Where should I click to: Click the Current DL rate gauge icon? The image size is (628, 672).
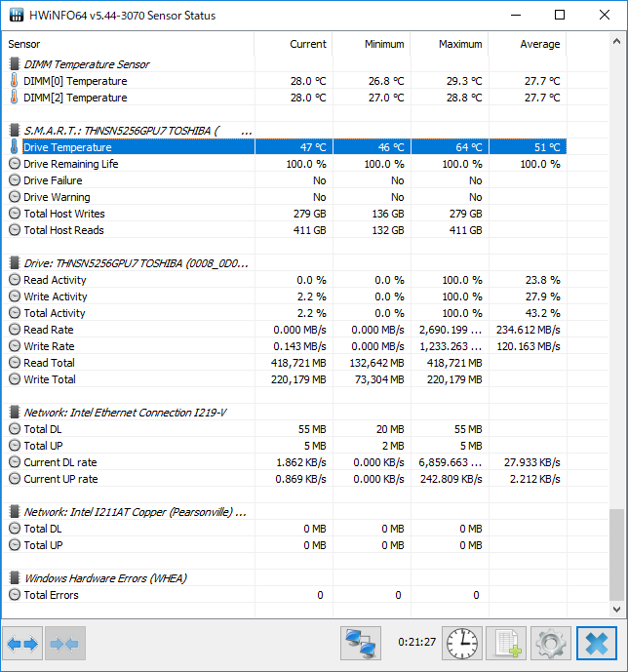[x=15, y=462]
